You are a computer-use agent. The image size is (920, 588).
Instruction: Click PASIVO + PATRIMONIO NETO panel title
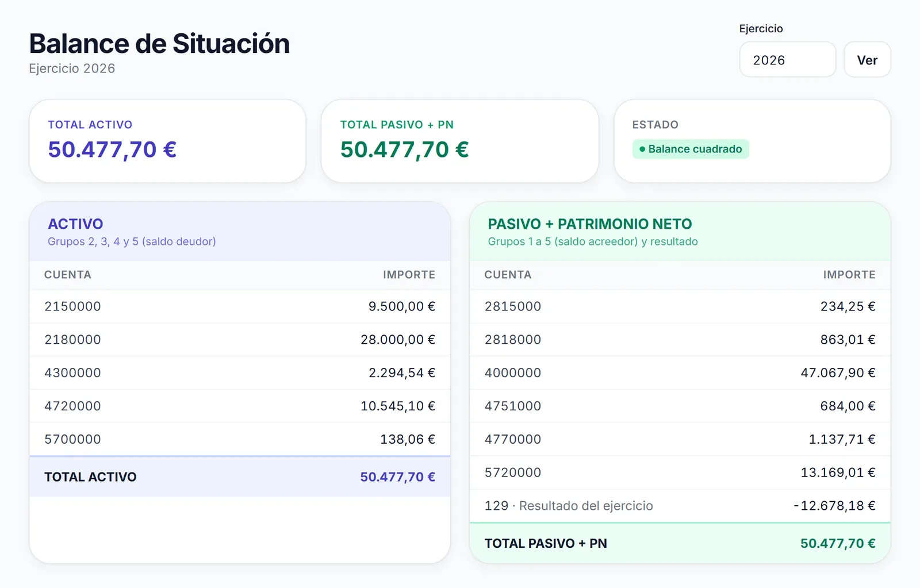(x=590, y=224)
